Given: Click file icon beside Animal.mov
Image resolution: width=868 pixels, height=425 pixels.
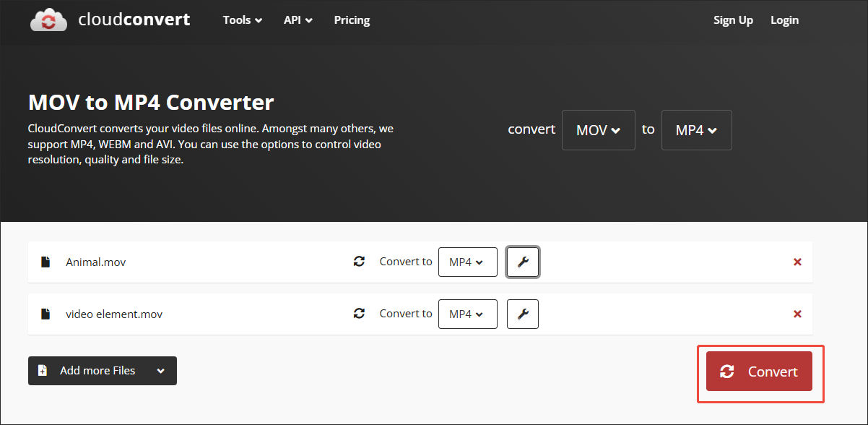Looking at the screenshot, I should 45,262.
